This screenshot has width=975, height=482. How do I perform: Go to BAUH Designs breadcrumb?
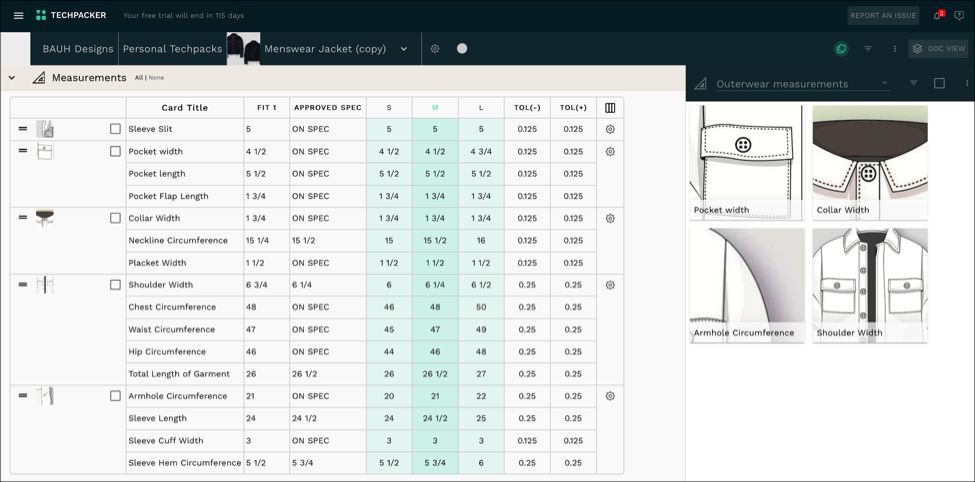[x=78, y=49]
